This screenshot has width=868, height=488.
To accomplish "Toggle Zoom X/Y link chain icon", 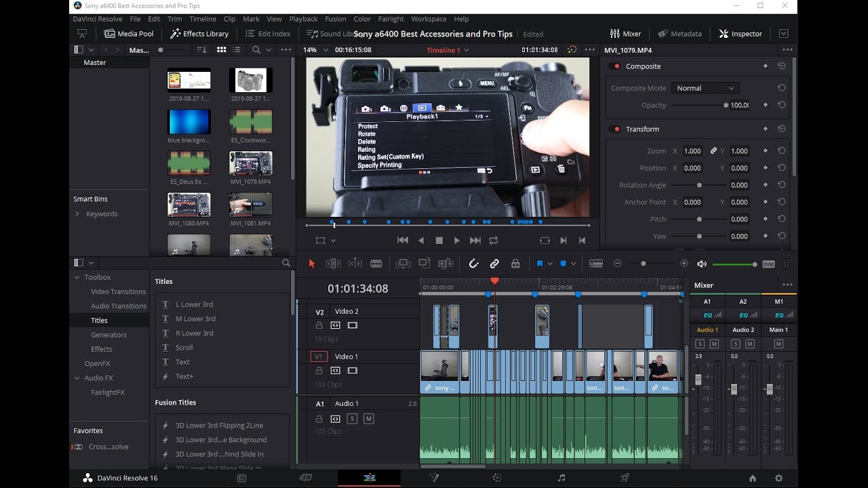I will (x=713, y=151).
